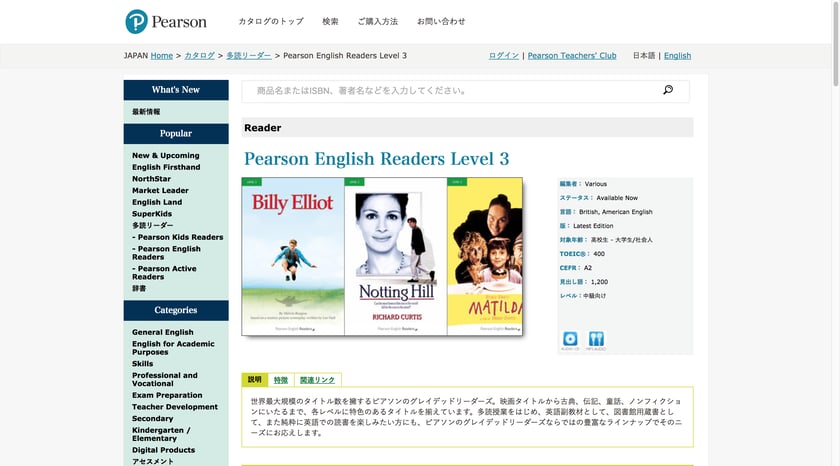Open General English category
Image resolution: width=840 pixels, height=466 pixels.
point(163,332)
